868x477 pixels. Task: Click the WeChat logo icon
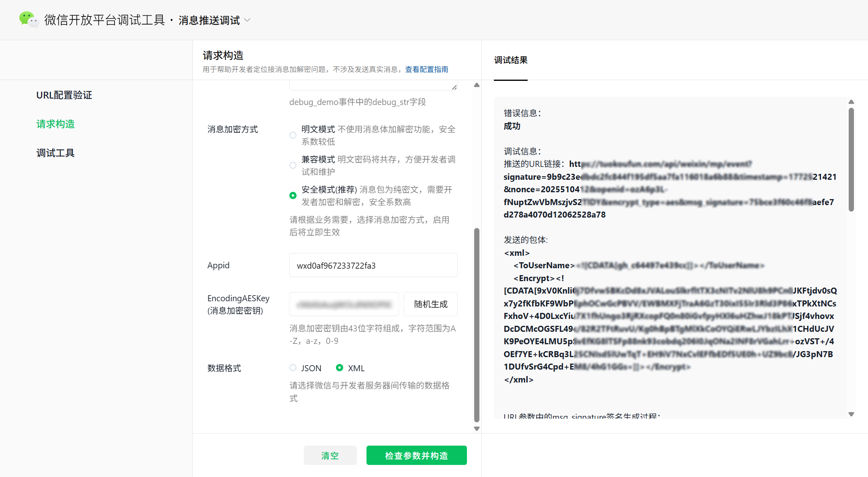[x=29, y=19]
